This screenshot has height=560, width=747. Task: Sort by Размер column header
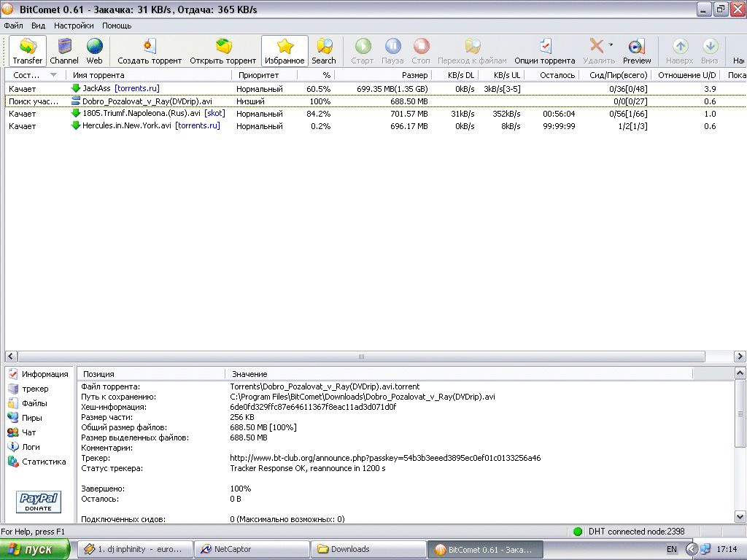(x=383, y=75)
